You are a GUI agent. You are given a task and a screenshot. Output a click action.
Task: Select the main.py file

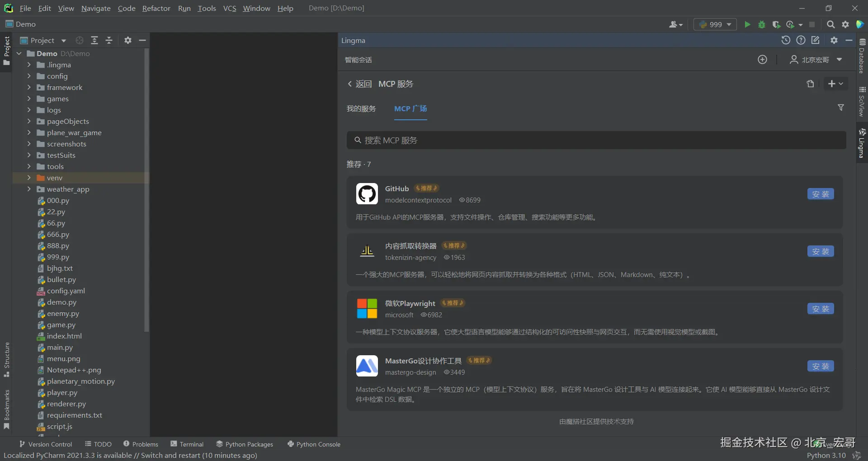60,347
